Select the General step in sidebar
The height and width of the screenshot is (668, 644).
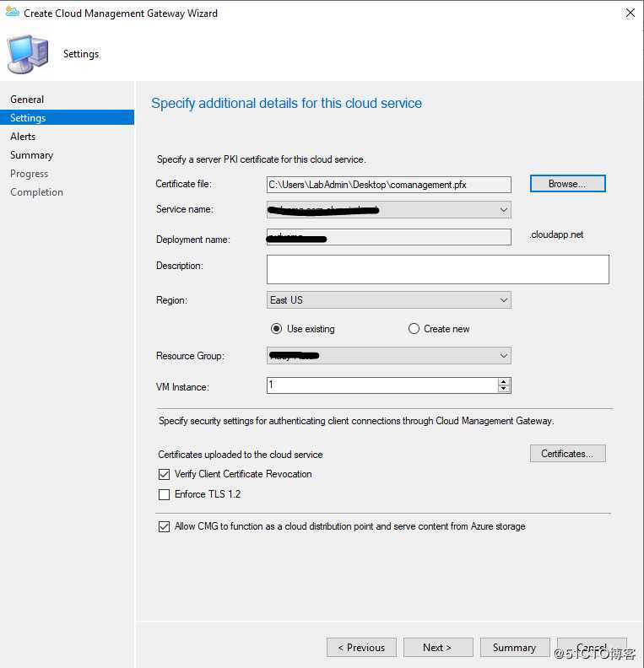27,100
